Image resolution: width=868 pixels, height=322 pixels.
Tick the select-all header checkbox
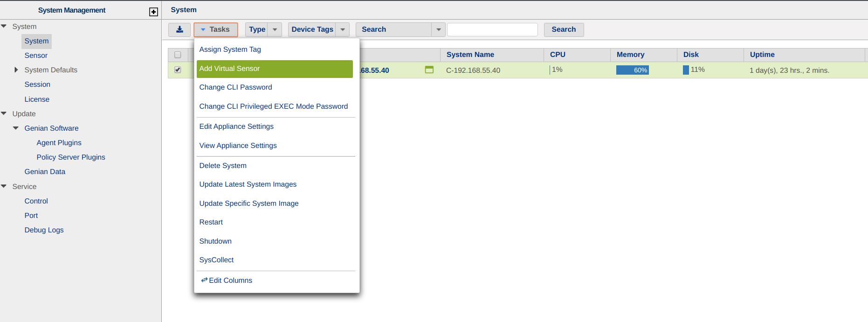[x=178, y=55]
